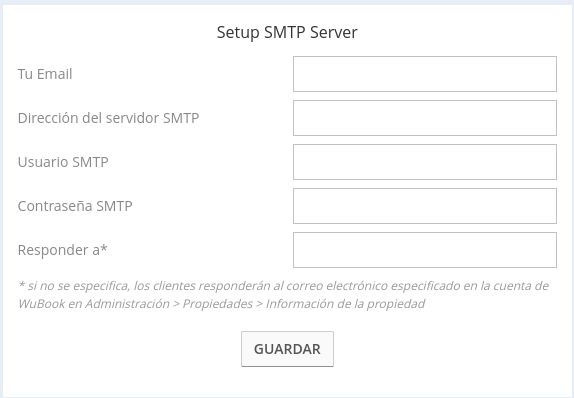Image resolution: width=574 pixels, height=398 pixels.
Task: Click the 'Responder a*' label
Action: pyautogui.click(x=63, y=250)
